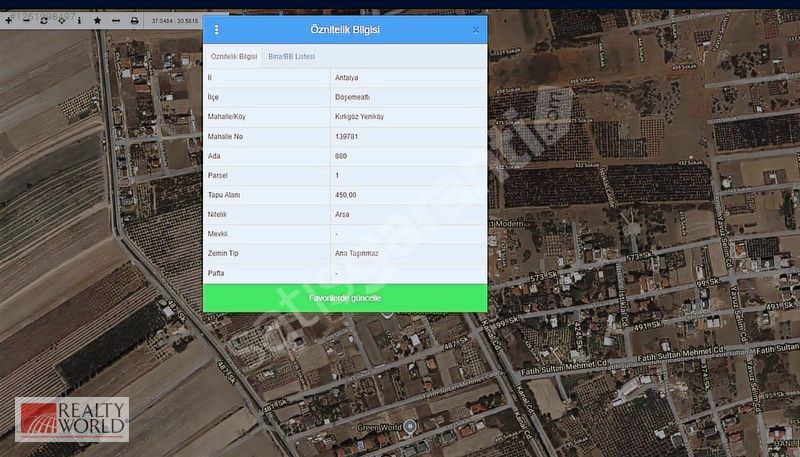Refresh the map view
800x457 pixels.
(43, 20)
